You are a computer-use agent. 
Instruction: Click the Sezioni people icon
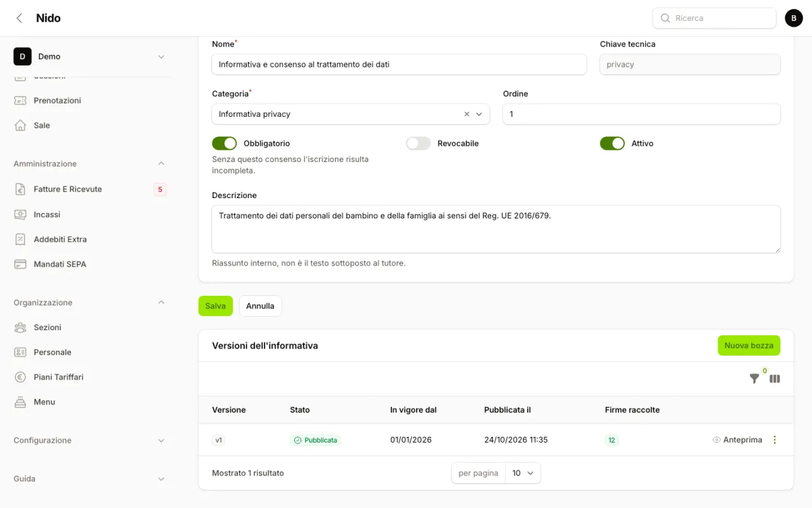pos(20,327)
